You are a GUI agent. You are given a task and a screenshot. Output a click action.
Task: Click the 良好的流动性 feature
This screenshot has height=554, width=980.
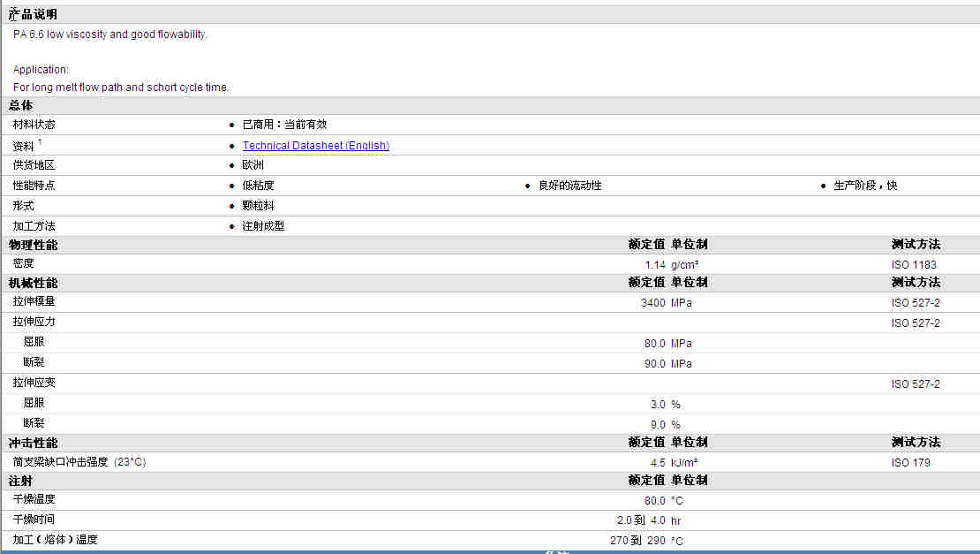570,186
